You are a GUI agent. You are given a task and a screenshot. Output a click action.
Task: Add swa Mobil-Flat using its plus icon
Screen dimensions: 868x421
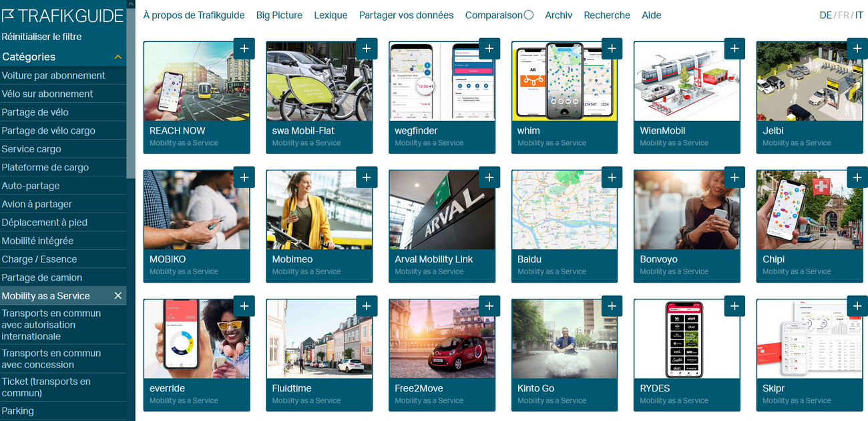(x=367, y=49)
